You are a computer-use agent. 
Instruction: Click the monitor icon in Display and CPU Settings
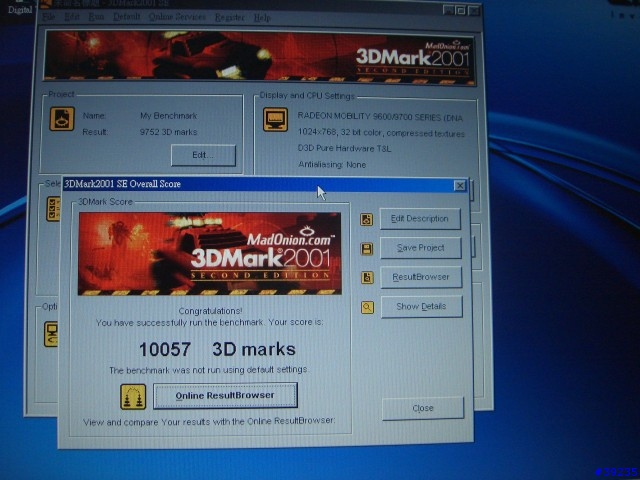click(275, 119)
